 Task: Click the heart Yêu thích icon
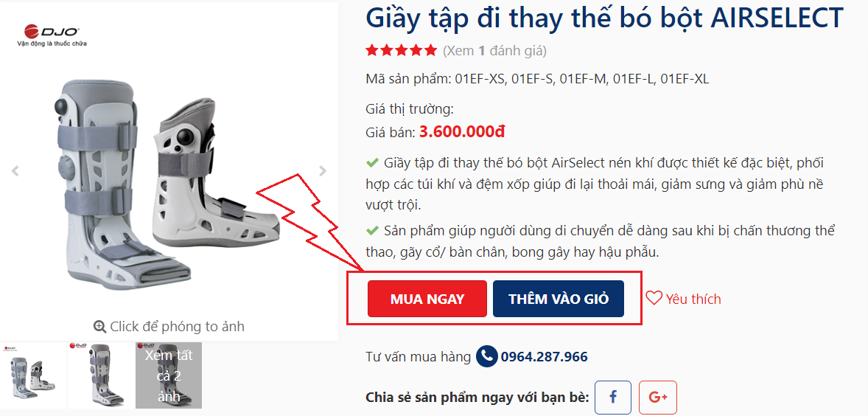pyautogui.click(x=654, y=299)
